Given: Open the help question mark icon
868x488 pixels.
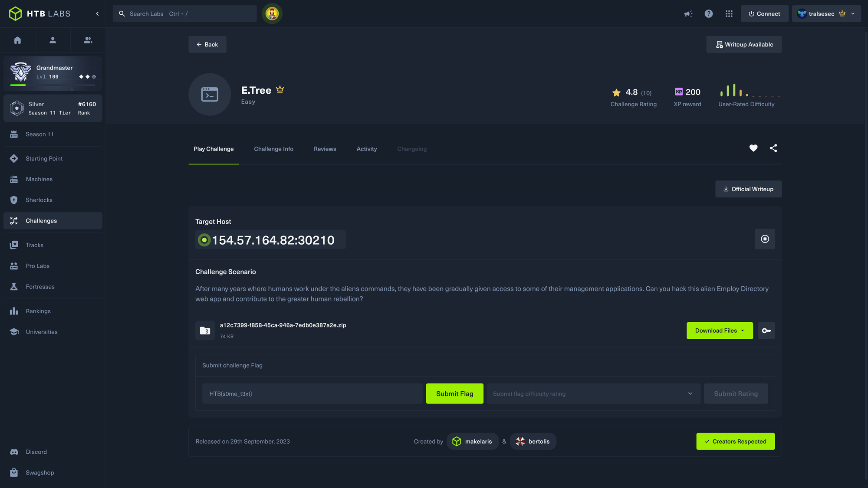Looking at the screenshot, I should tap(709, 14).
